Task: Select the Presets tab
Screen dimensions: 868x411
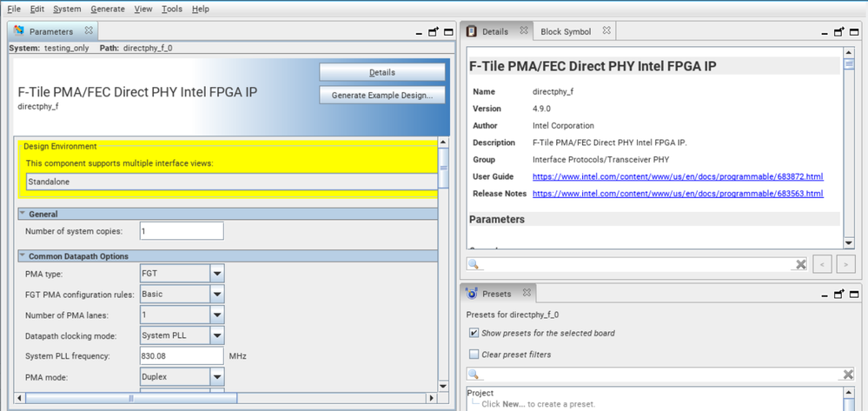Action: click(x=497, y=293)
